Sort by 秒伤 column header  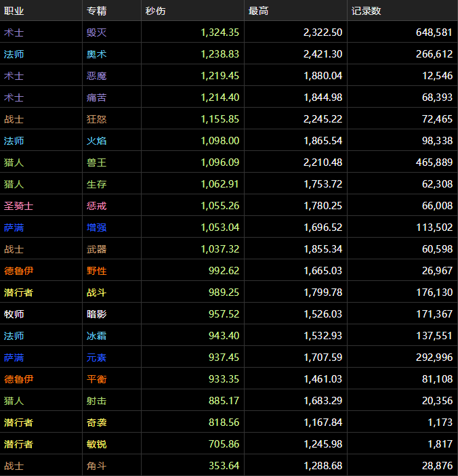pos(155,11)
